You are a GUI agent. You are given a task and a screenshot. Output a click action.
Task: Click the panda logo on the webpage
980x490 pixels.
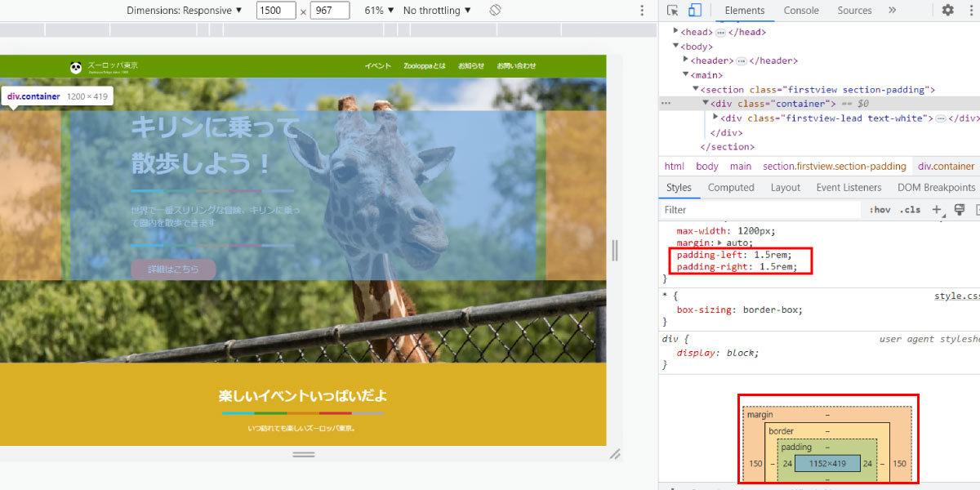pos(76,67)
